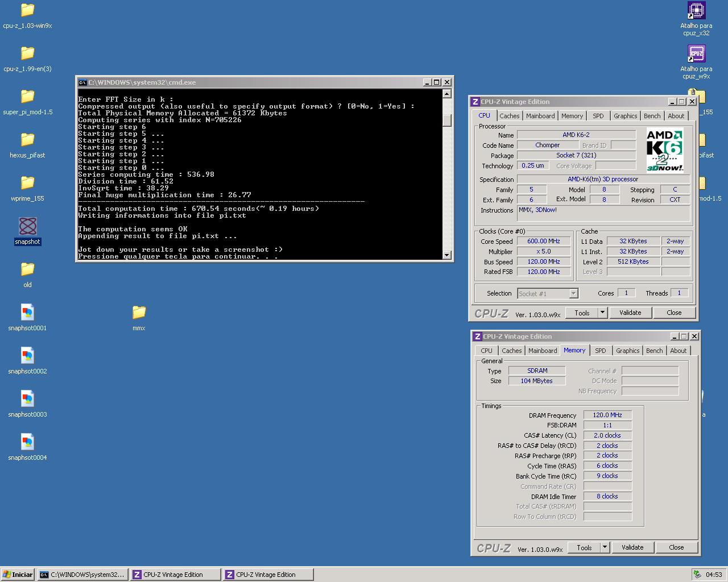Open SPD tab in lower CPU-Z window

click(x=600, y=351)
